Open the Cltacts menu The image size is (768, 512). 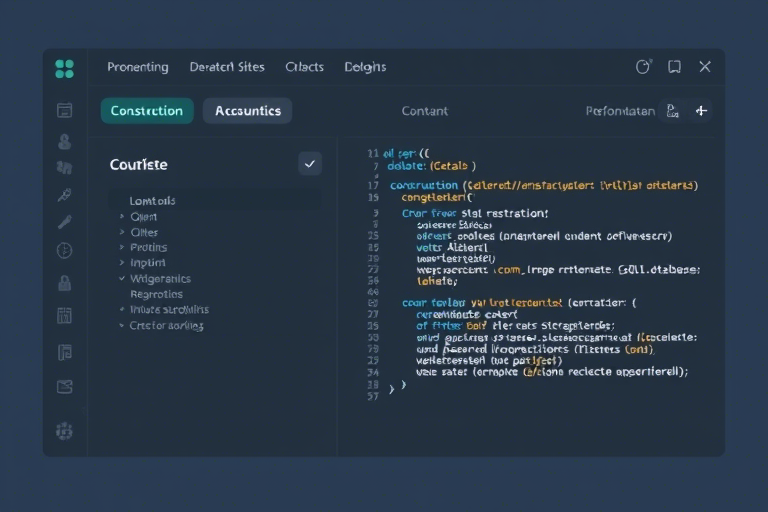click(x=305, y=67)
